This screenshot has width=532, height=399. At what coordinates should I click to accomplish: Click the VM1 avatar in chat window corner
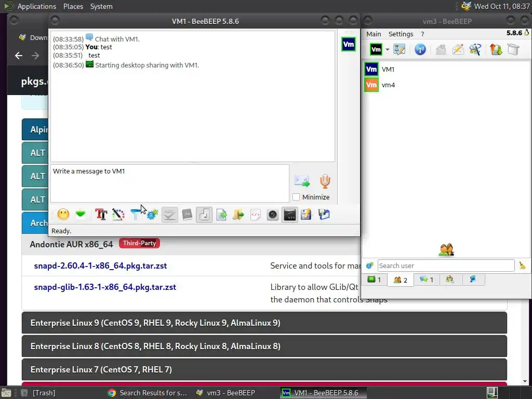[349, 45]
